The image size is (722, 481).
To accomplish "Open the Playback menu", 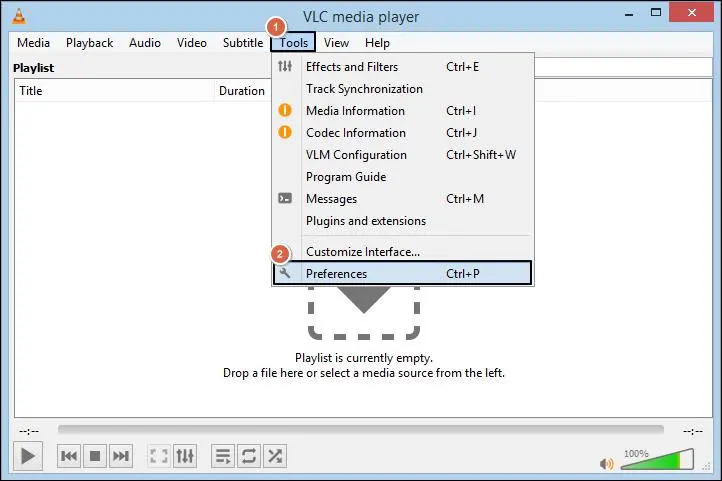I will tap(89, 43).
